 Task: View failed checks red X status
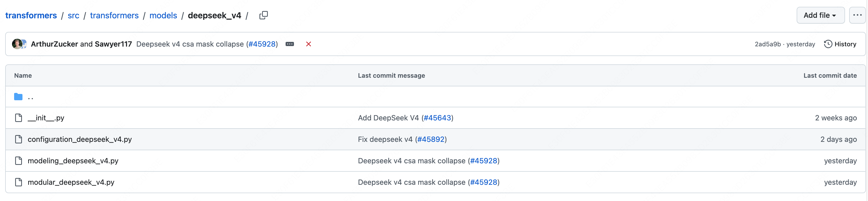pos(308,44)
